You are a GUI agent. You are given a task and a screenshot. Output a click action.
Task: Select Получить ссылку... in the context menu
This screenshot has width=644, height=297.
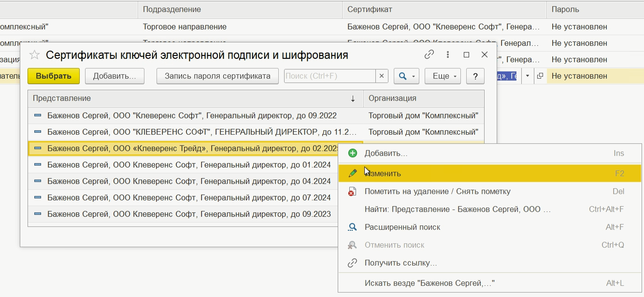click(401, 263)
